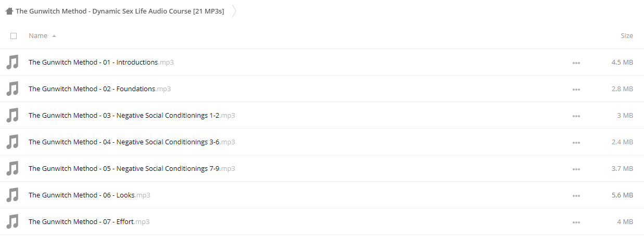
Task: Open more options for 03 - Negative Social Conditionings 1-2
Action: point(576,116)
